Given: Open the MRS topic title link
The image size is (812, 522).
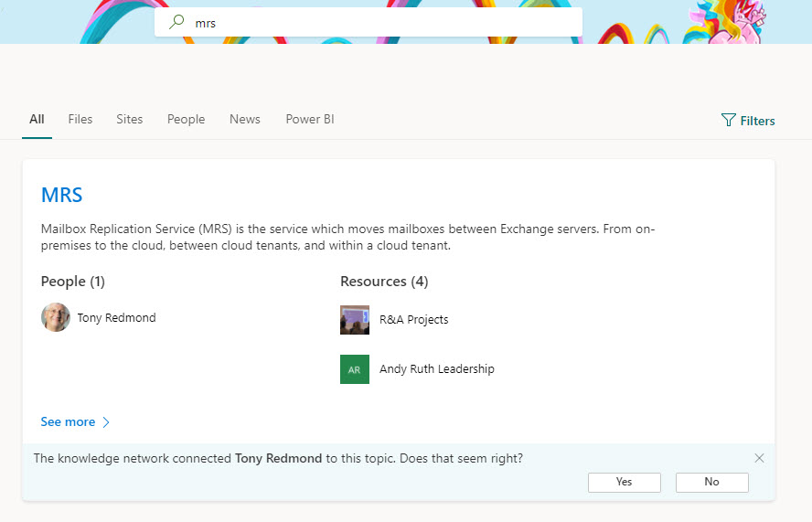Looking at the screenshot, I should click(61, 196).
